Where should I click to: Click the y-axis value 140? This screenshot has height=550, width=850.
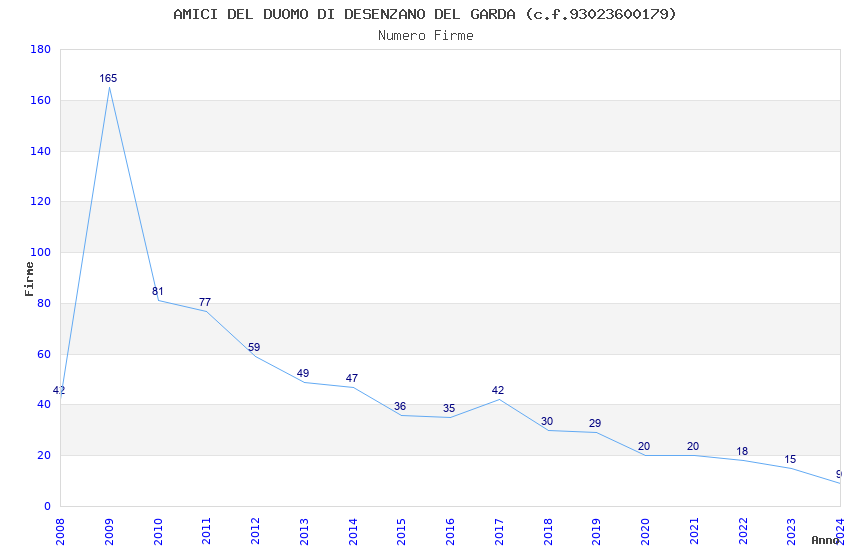[x=41, y=151]
